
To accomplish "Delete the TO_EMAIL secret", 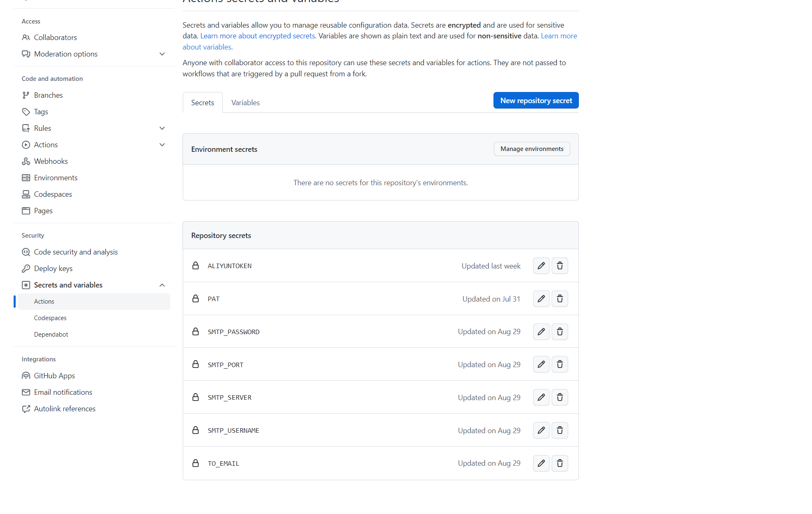I will 559,463.
